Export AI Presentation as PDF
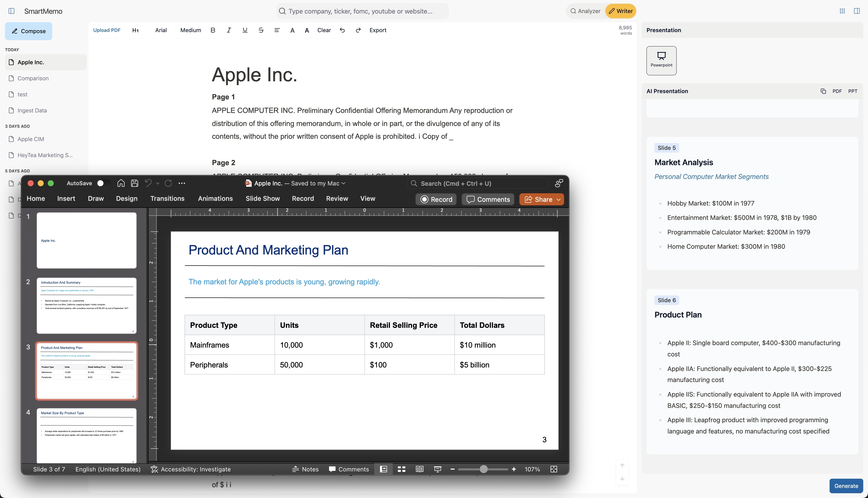The width and height of the screenshot is (868, 498). point(837,91)
